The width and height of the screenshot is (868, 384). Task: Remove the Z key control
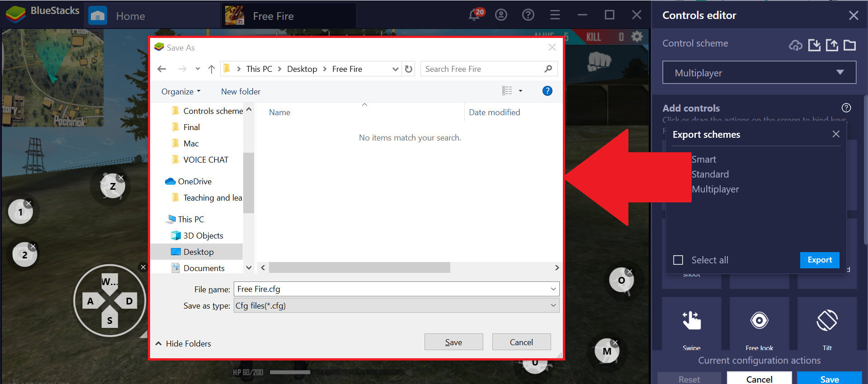(x=121, y=178)
